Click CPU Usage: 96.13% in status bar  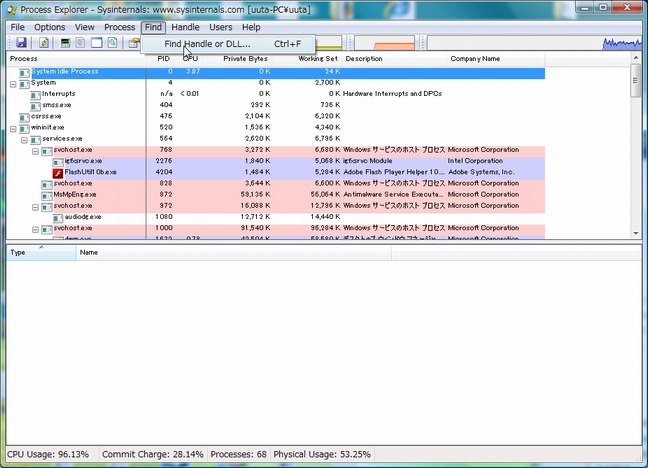(48, 454)
